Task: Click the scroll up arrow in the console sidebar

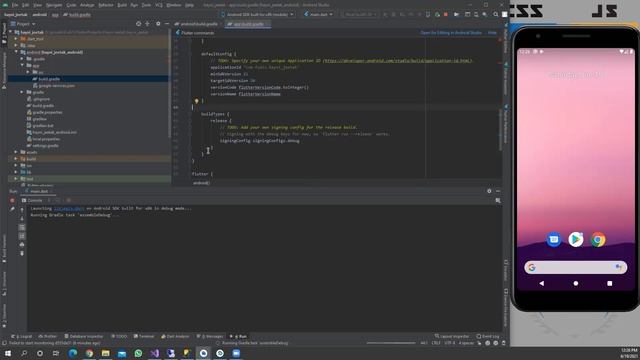Action: (x=22, y=210)
